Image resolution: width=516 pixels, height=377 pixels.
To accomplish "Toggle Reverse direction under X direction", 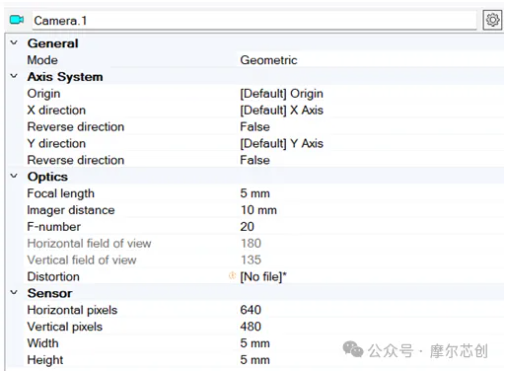I will [x=255, y=127].
